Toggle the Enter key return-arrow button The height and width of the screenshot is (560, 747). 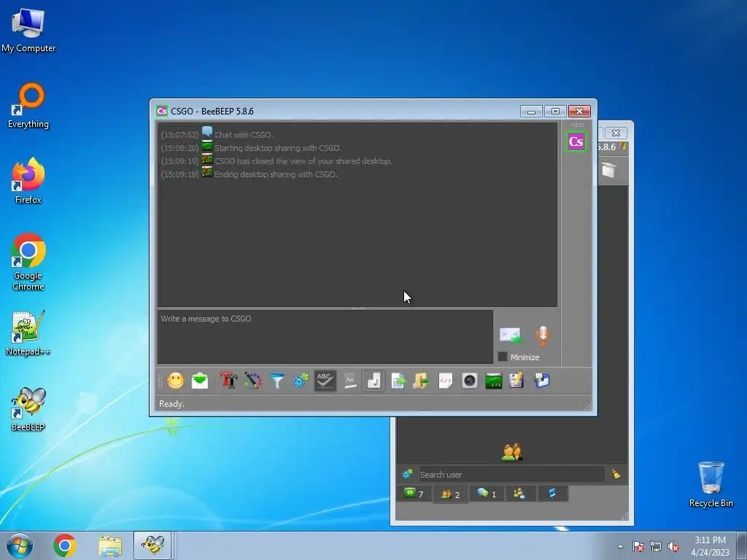point(373,381)
